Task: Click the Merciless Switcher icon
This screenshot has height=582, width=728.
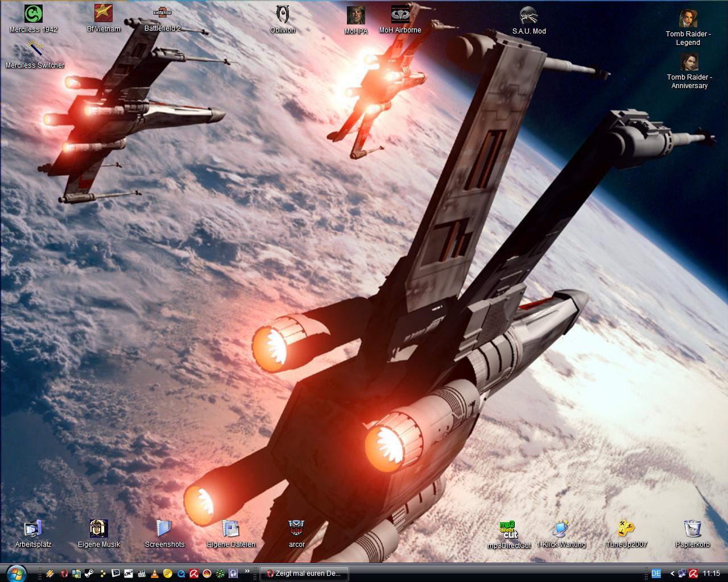Action: pyautogui.click(x=35, y=55)
